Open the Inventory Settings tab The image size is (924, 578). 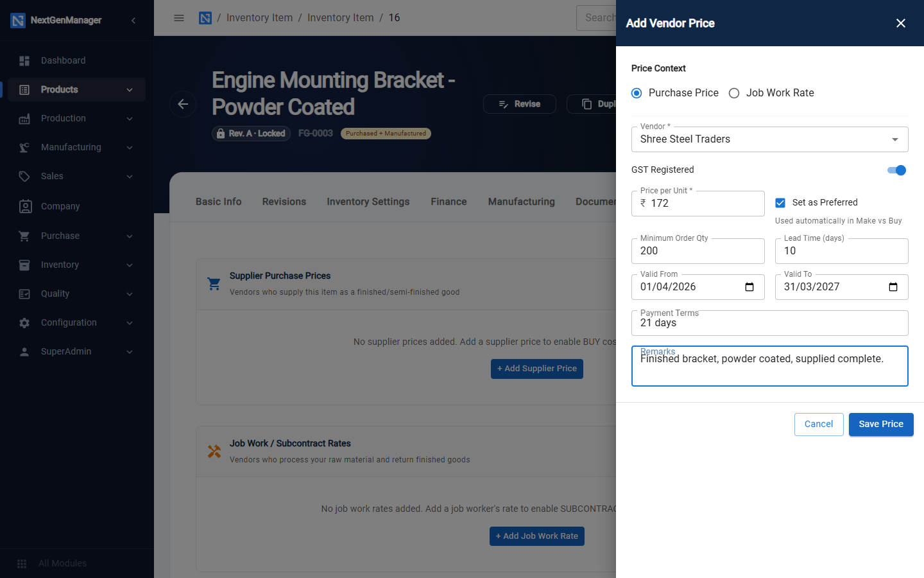(368, 202)
